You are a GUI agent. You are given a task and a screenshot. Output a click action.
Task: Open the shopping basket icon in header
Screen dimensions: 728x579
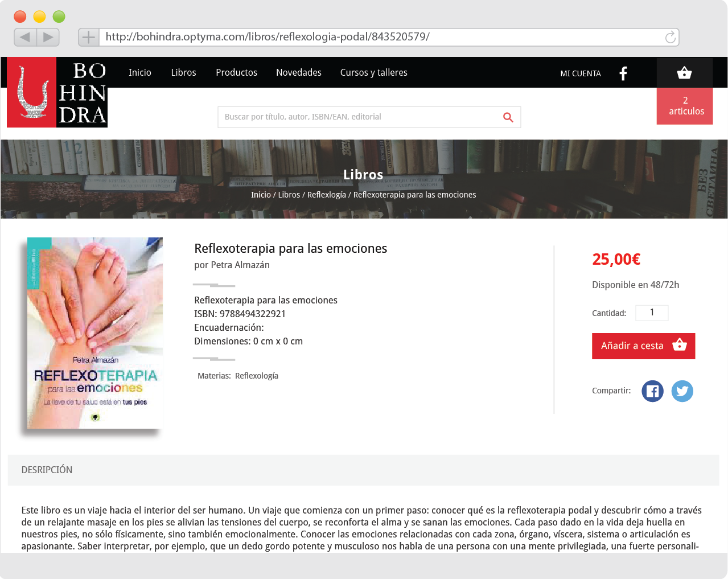(684, 73)
